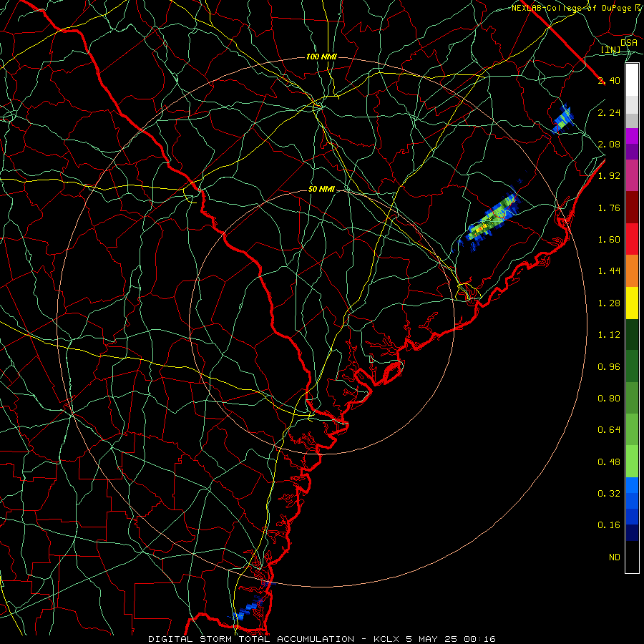Click the 1.28 legend value
Image resolution: width=644 pixels, height=644 pixels.
pyautogui.click(x=609, y=303)
